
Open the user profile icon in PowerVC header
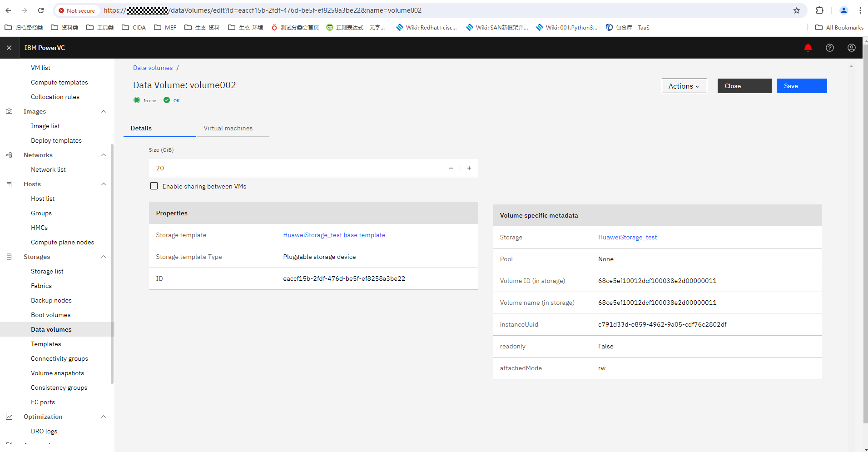tap(851, 48)
